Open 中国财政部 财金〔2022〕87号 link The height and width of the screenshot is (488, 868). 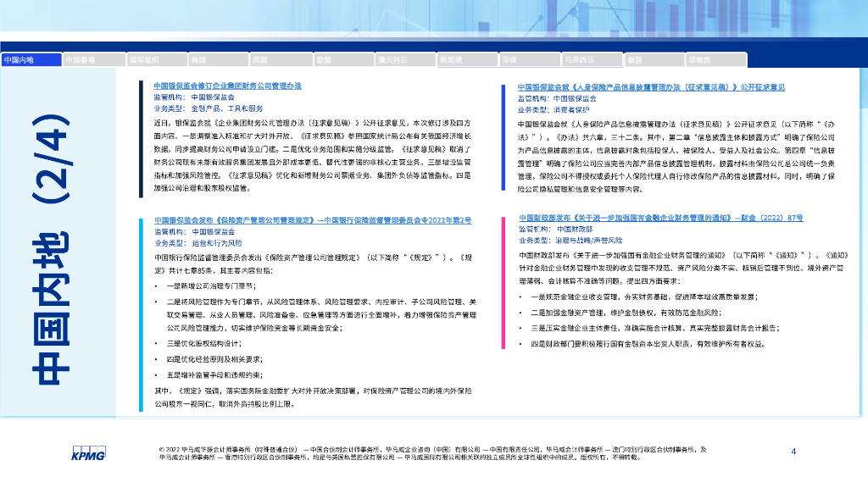point(661,218)
